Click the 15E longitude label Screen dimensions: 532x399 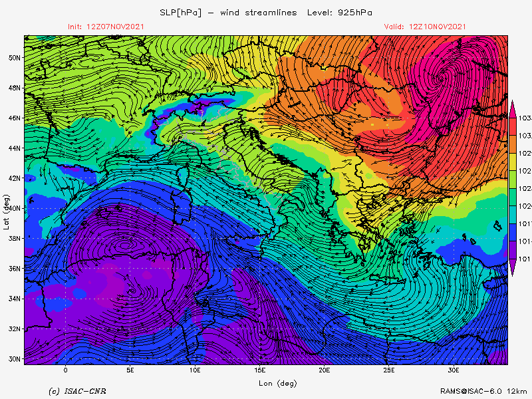tap(259, 370)
